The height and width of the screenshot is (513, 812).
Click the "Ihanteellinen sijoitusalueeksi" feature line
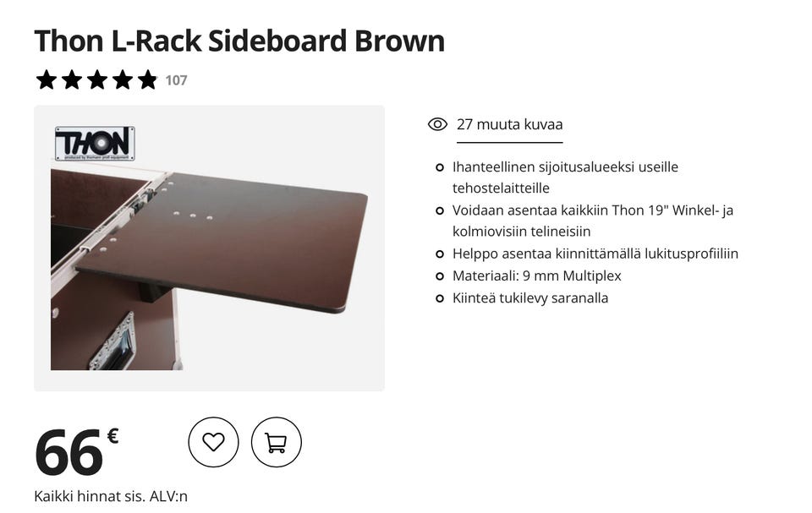565,167
